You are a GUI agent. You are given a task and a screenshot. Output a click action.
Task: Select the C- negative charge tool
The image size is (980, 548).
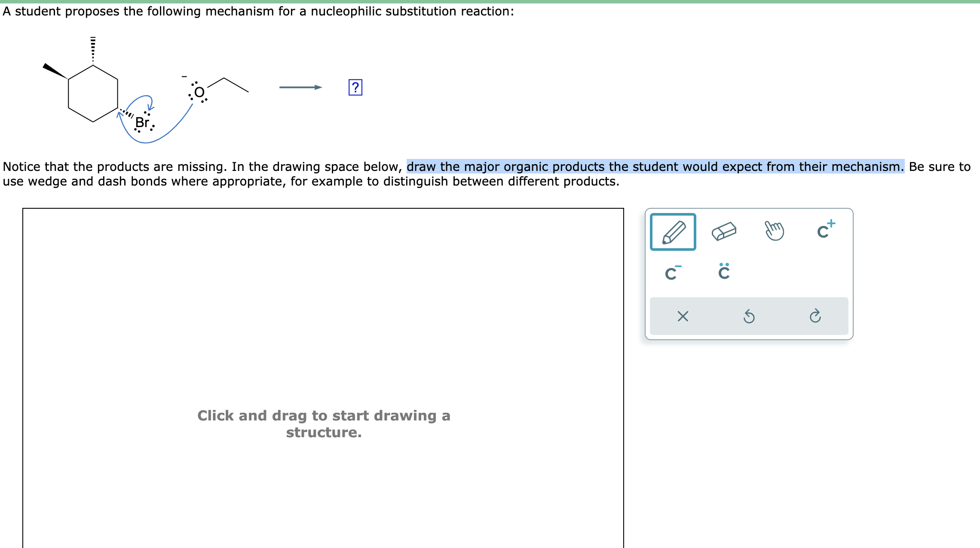point(673,273)
